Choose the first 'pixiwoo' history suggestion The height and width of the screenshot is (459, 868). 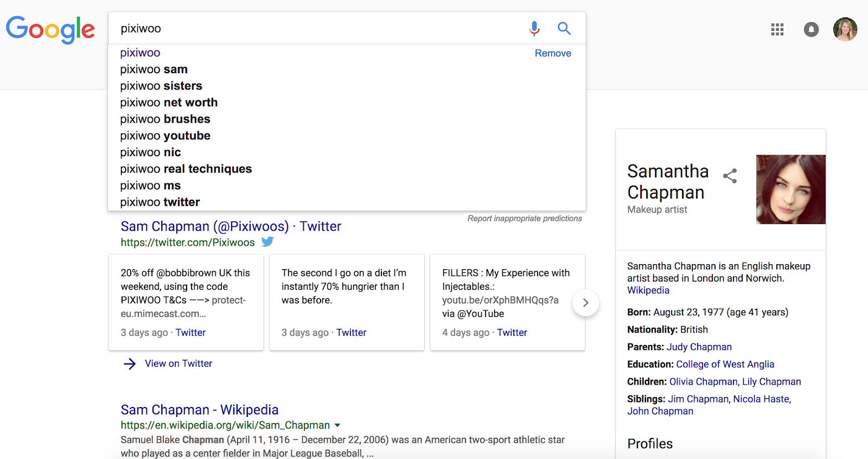(x=140, y=53)
